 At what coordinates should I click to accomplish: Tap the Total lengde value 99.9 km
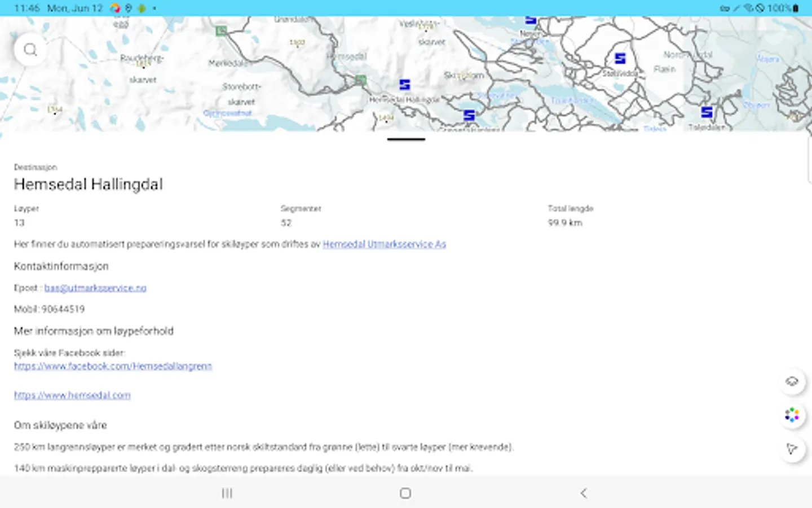pyautogui.click(x=565, y=223)
